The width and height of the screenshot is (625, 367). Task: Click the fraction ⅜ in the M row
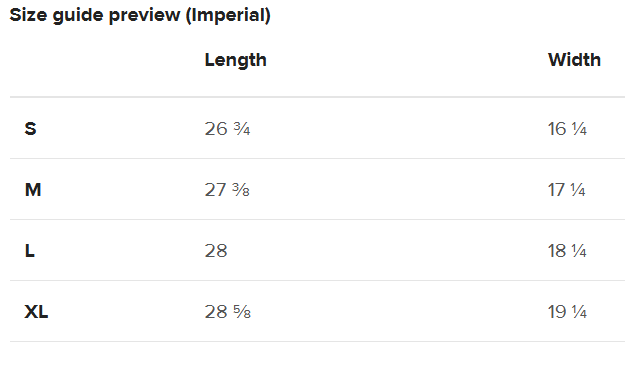[241, 190]
